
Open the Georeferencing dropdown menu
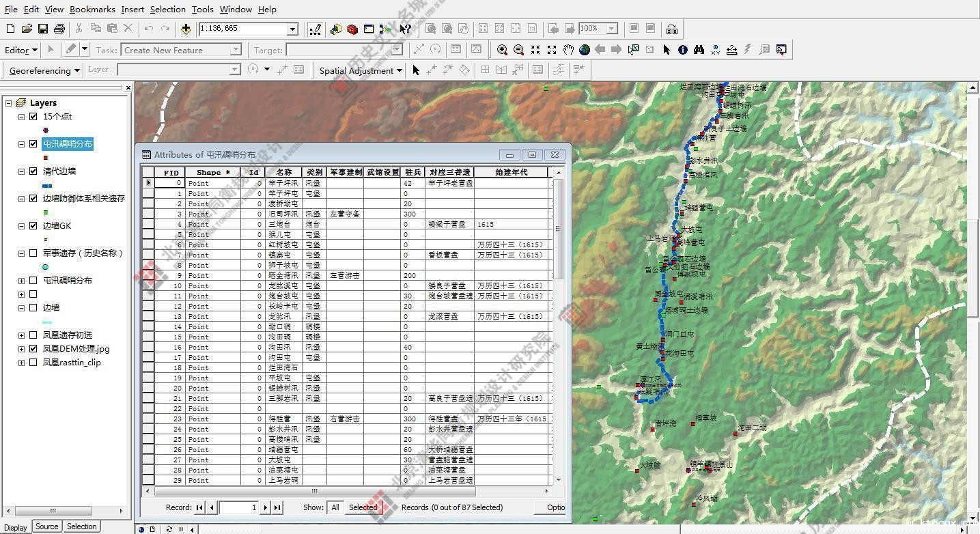(x=44, y=70)
